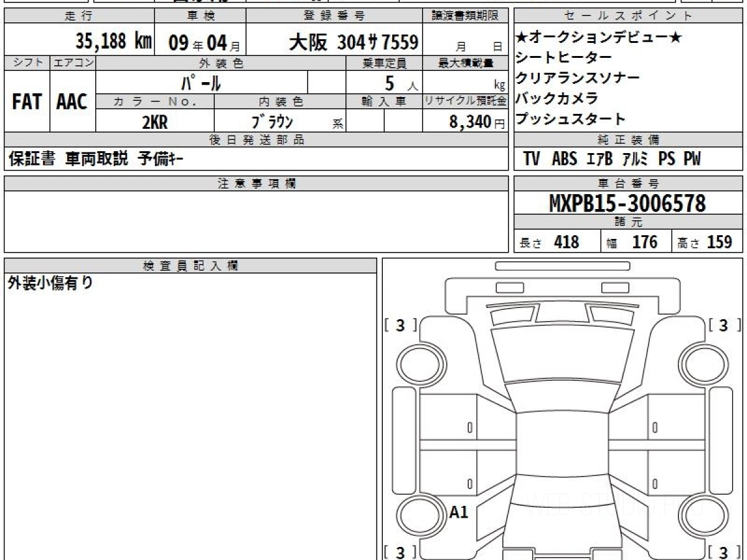Screen dimensions: 747x560
Task: Select the 最大積載量 header
Action: click(x=466, y=63)
